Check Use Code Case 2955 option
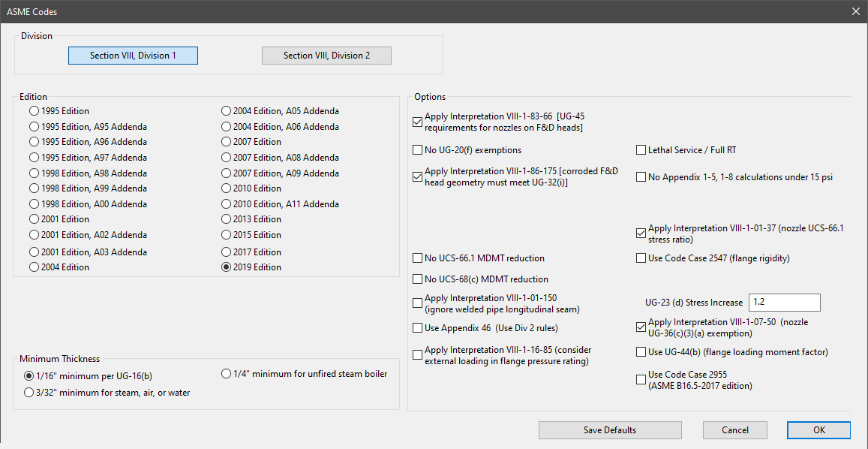 coord(641,380)
